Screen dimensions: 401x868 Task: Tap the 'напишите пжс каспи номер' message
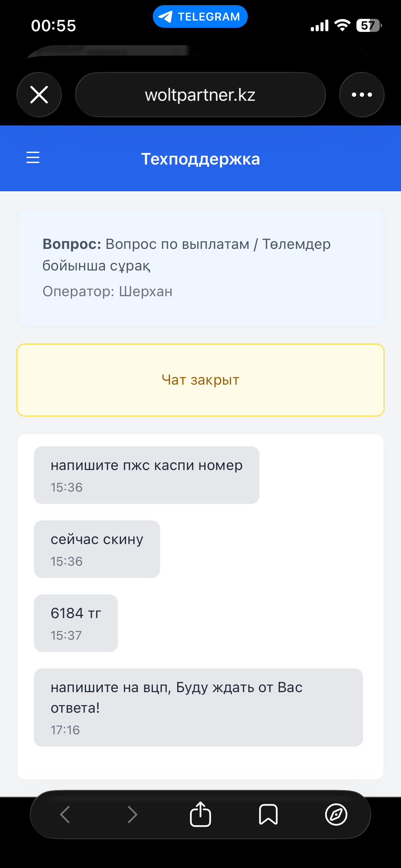pyautogui.click(x=146, y=475)
